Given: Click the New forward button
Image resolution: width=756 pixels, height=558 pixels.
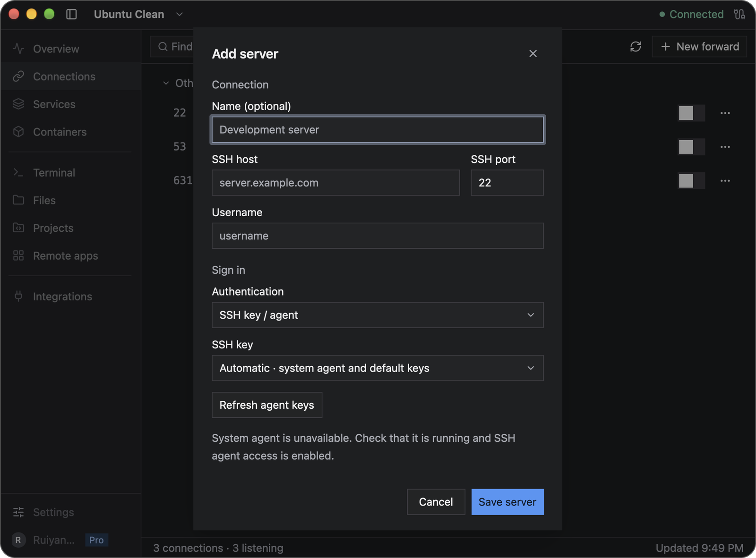Looking at the screenshot, I should click(x=699, y=47).
